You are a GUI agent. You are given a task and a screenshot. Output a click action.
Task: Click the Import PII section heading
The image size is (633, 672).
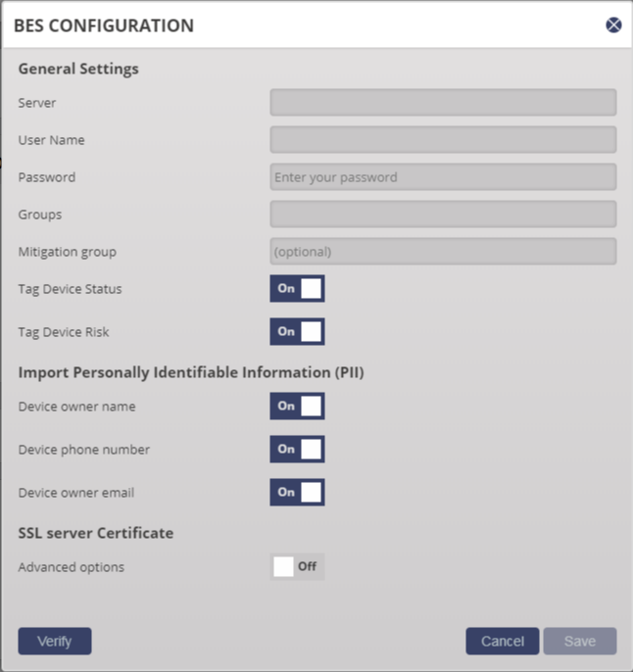[191, 372]
